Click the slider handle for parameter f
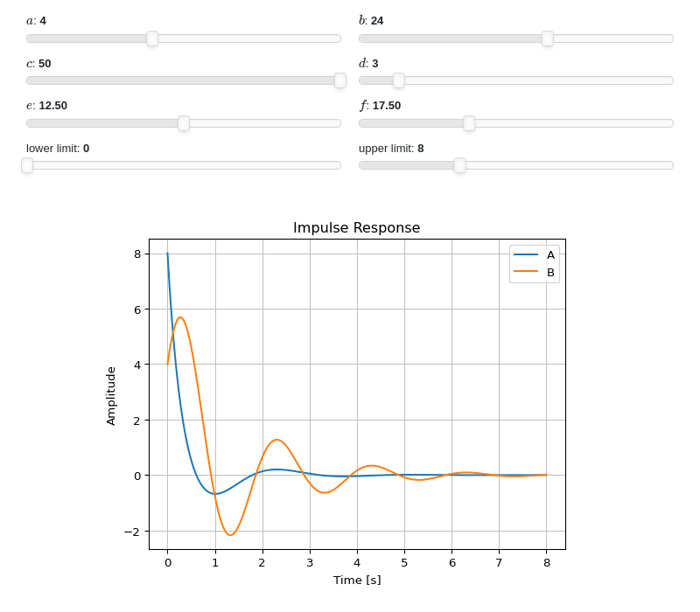 click(x=469, y=123)
